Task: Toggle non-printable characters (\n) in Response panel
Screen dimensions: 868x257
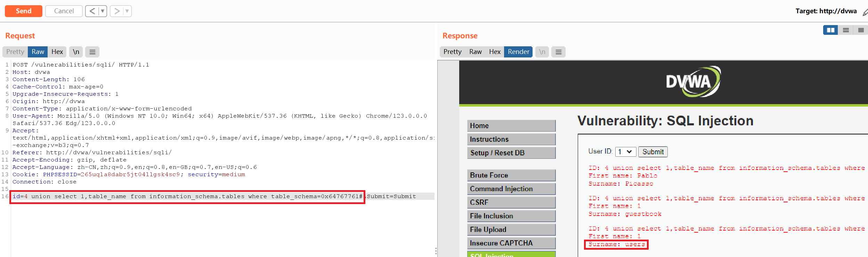Action: tap(542, 52)
